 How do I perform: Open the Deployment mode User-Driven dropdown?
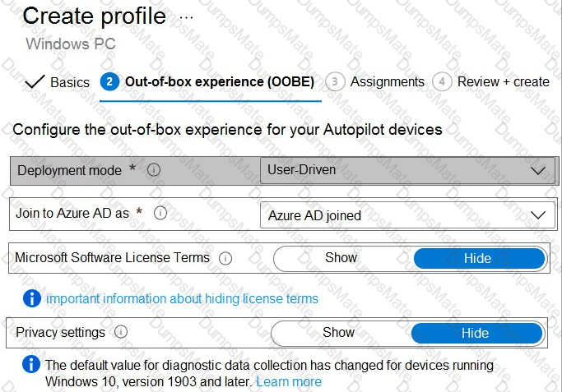pos(408,170)
